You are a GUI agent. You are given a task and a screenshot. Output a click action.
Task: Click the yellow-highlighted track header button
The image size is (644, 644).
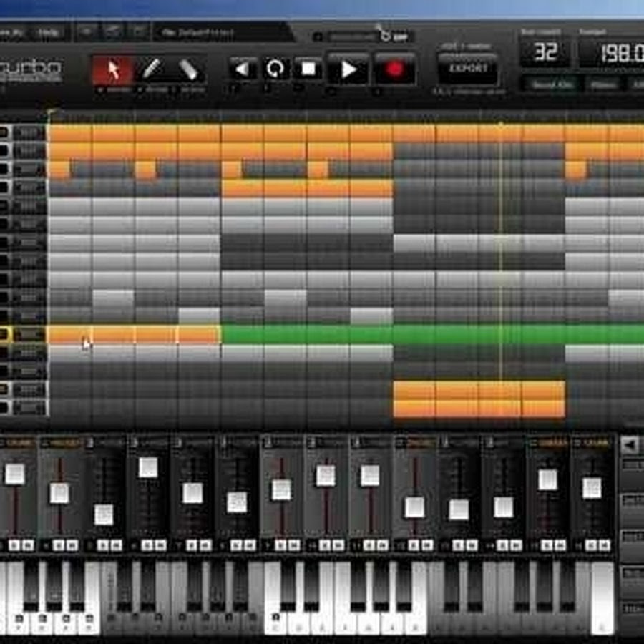click(4, 334)
